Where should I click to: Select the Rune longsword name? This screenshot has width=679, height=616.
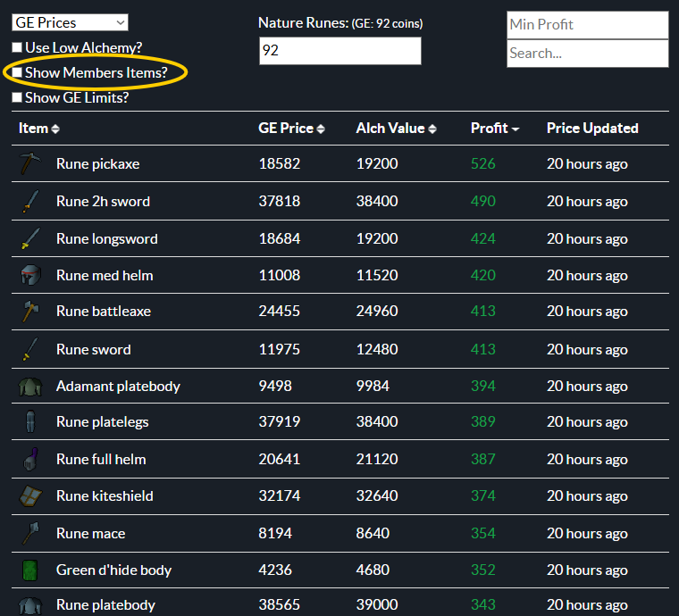107,238
